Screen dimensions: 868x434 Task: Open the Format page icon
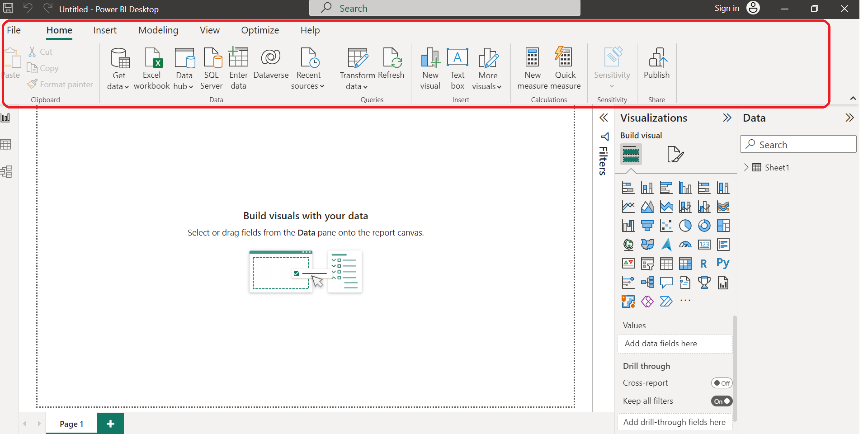(675, 155)
